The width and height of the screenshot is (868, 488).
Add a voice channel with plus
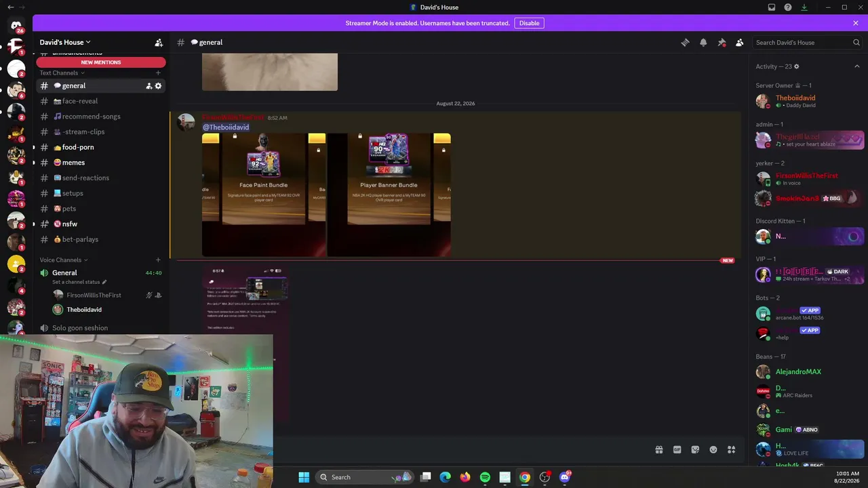(x=158, y=260)
